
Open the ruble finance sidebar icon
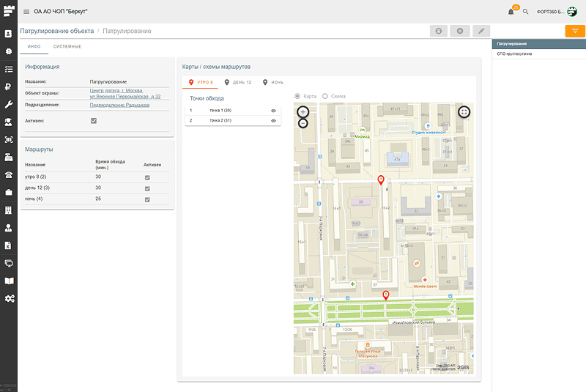click(x=9, y=86)
